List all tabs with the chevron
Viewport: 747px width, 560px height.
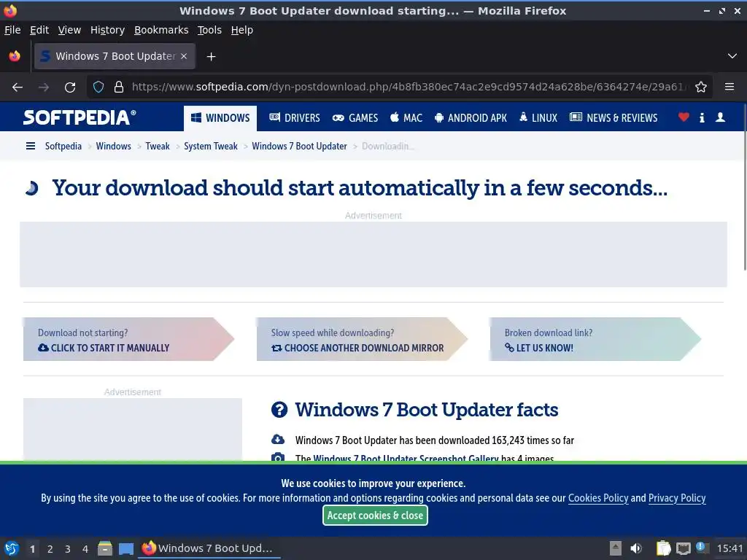[x=732, y=56]
